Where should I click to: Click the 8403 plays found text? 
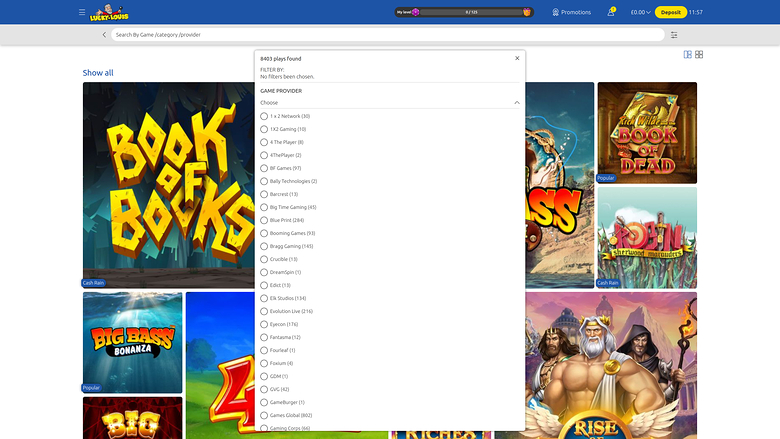click(x=281, y=59)
